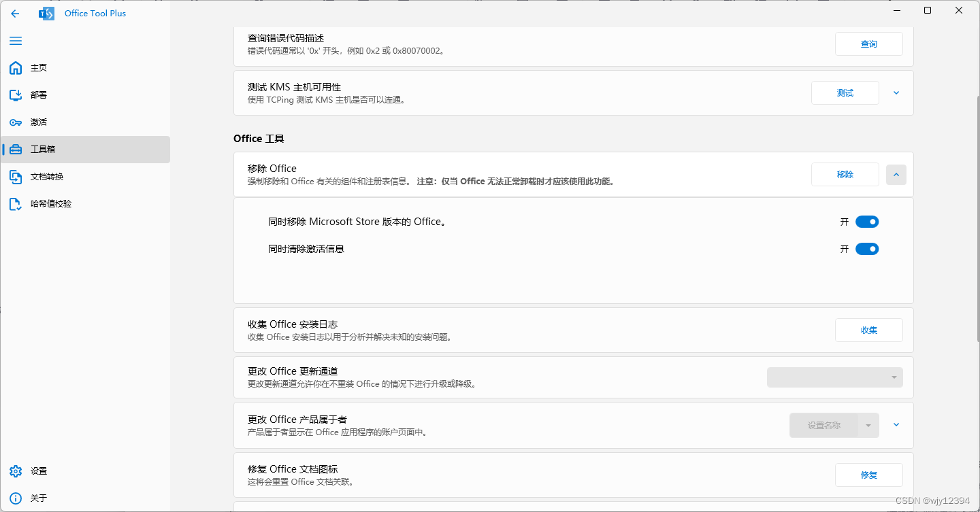Click the 查询错误代码描述 row title
The width and height of the screenshot is (980, 512).
tap(286, 38)
